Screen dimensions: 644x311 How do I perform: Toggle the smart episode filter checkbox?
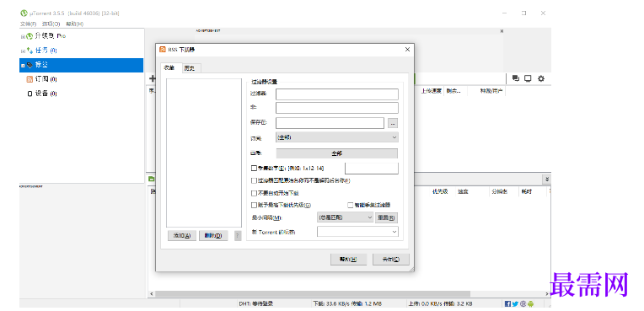[x=351, y=205]
